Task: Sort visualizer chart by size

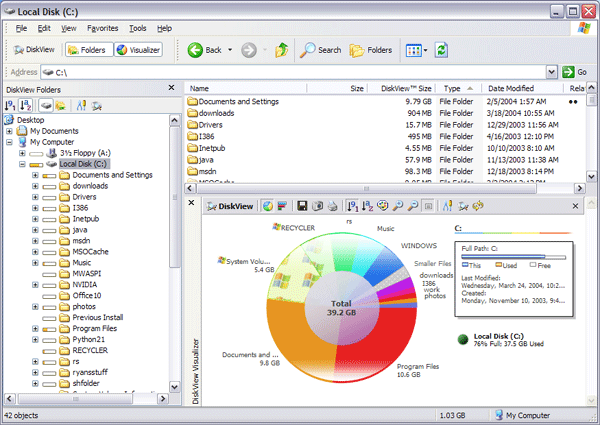Action: click(352, 206)
